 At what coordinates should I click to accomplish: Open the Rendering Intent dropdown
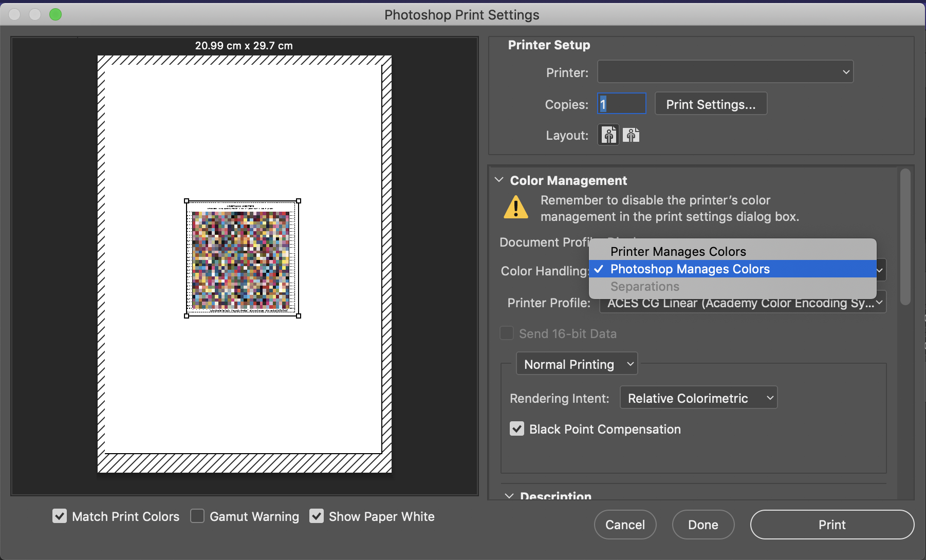click(698, 398)
